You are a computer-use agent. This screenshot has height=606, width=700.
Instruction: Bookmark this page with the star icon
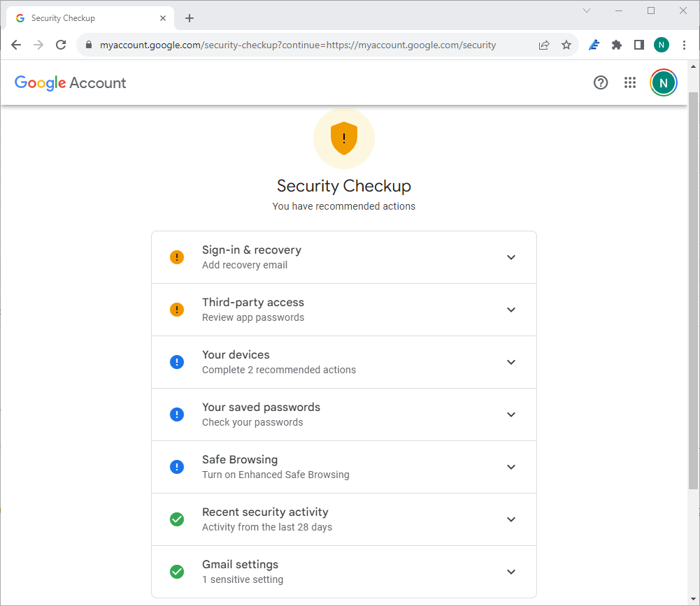pyautogui.click(x=566, y=44)
